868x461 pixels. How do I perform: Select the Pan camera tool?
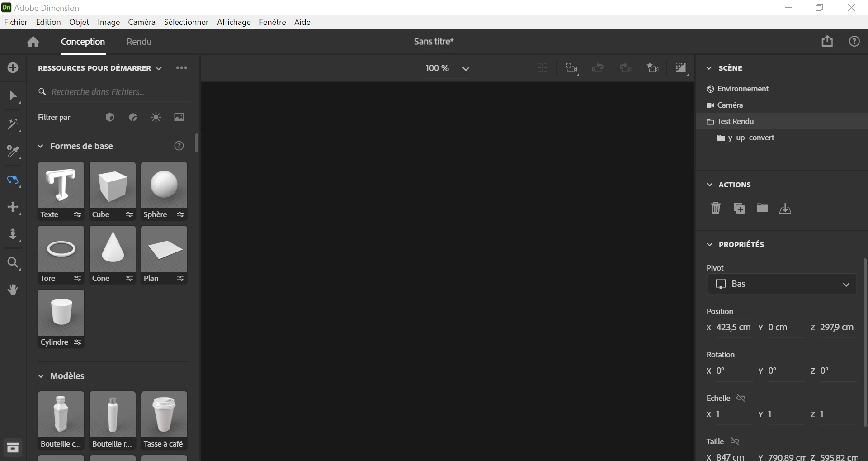(13, 207)
